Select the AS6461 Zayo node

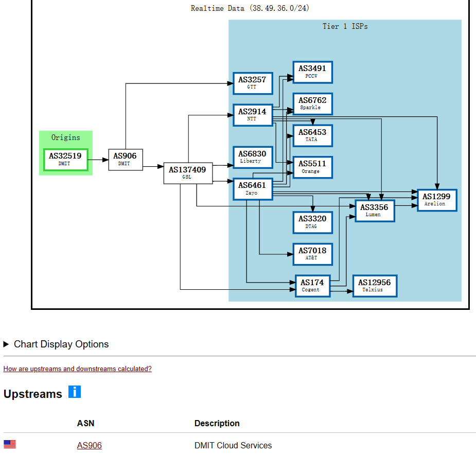pyautogui.click(x=253, y=189)
